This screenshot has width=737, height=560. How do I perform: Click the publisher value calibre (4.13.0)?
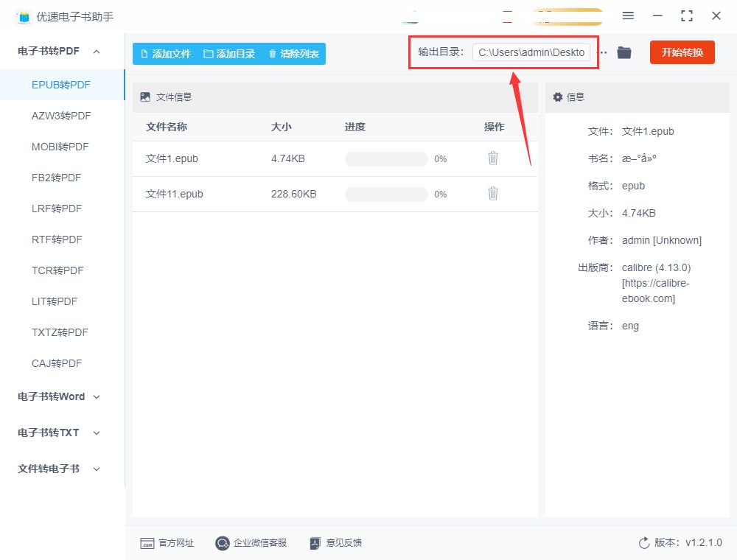tap(656, 267)
